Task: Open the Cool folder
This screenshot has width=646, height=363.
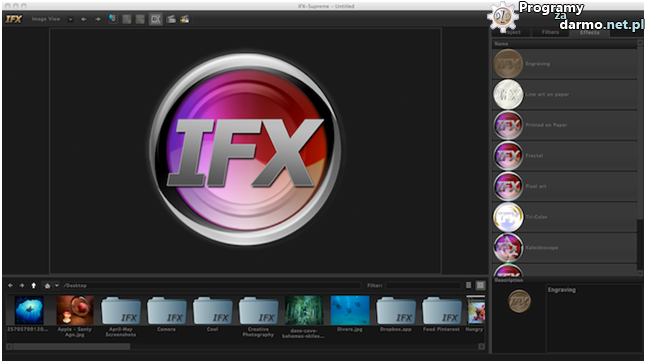Action: point(213,311)
